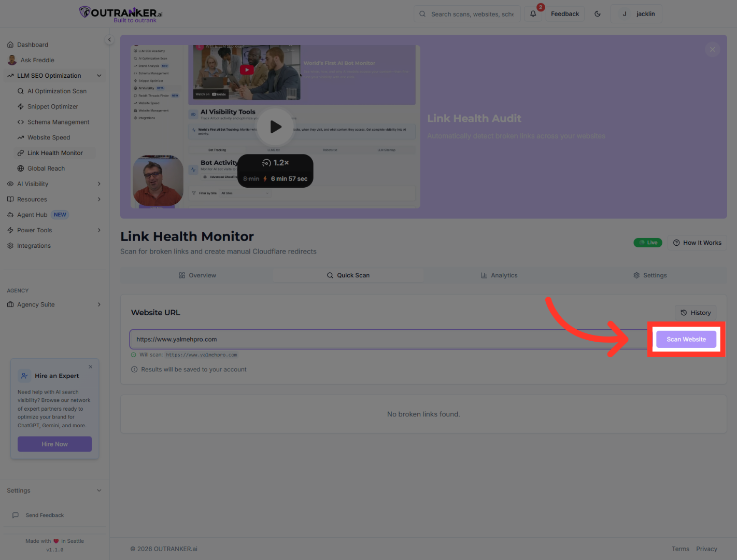Image resolution: width=737 pixels, height=560 pixels.
Task: Click the 1.2× playback speed indicator
Action: pyautogui.click(x=275, y=163)
